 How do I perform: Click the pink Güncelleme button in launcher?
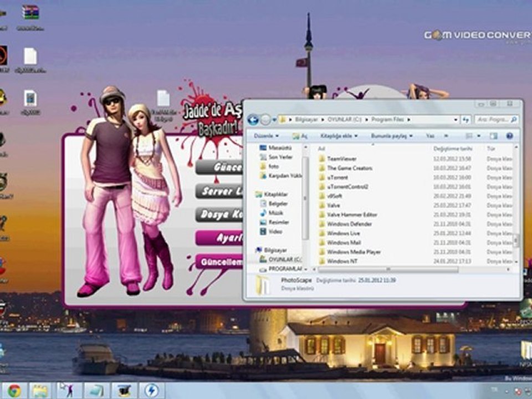(219, 262)
